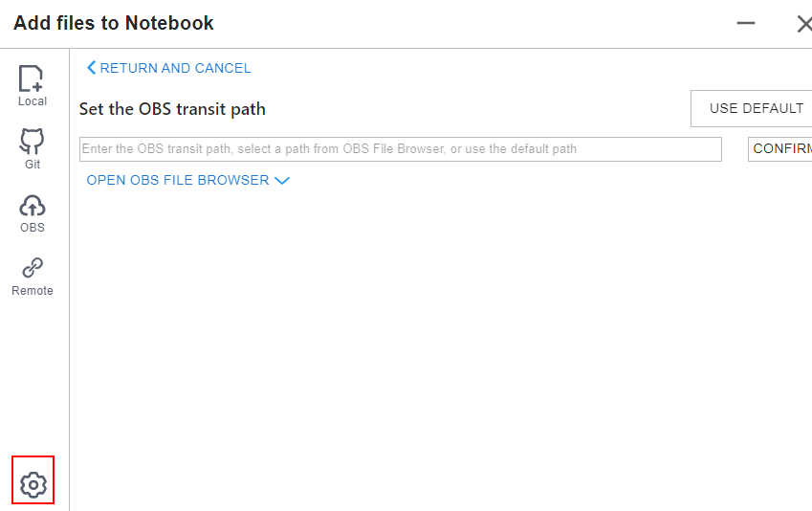Click the back chevron beside RETURN AND CANCEL
812x511 pixels.
pos(91,68)
